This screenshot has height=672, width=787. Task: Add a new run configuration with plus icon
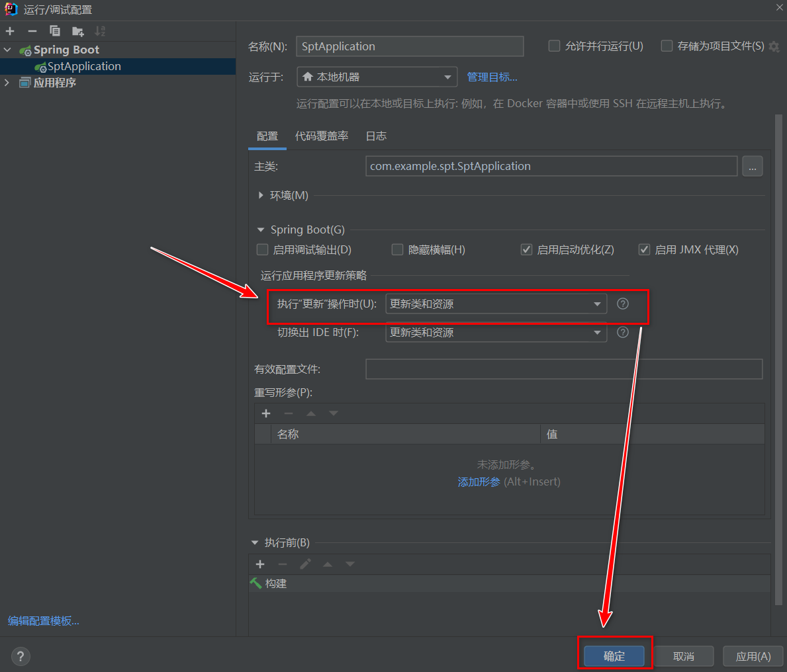tap(10, 31)
